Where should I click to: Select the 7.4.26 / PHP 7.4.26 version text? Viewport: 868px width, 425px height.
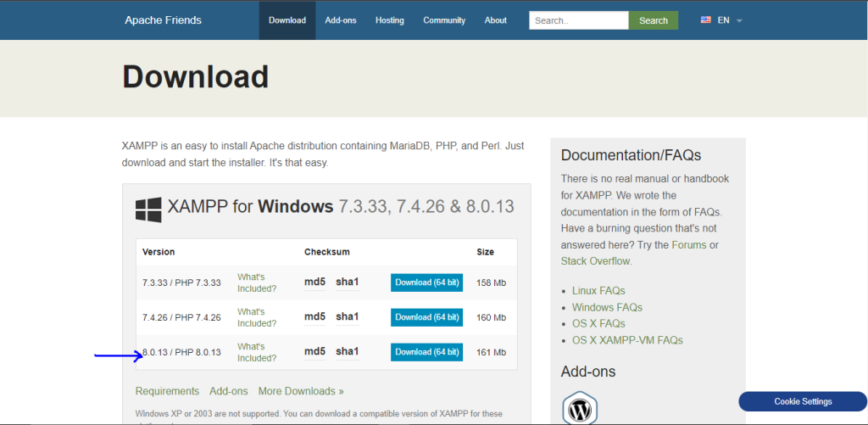pyautogui.click(x=181, y=317)
